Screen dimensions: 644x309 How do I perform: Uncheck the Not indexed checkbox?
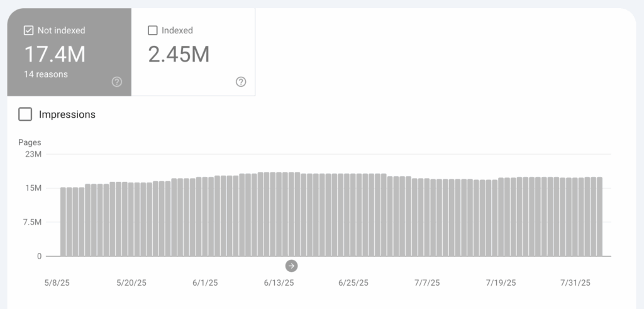pos(28,30)
